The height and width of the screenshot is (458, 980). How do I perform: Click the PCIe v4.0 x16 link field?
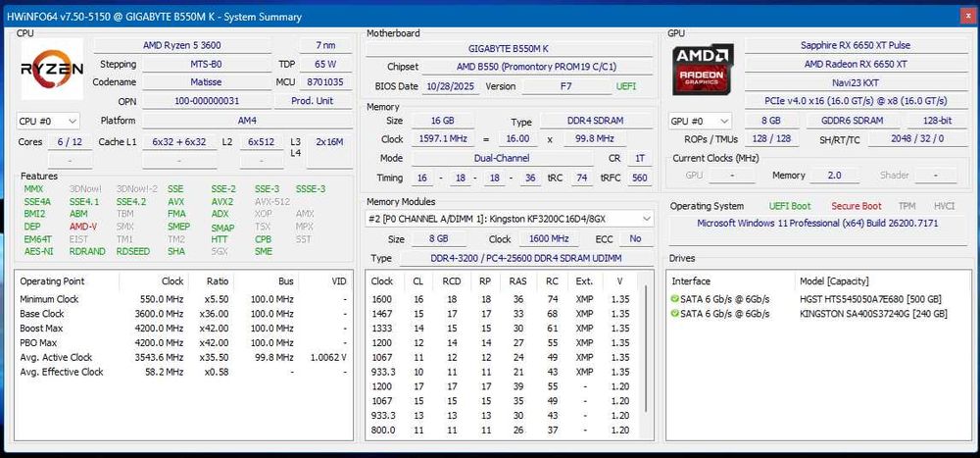(x=856, y=101)
